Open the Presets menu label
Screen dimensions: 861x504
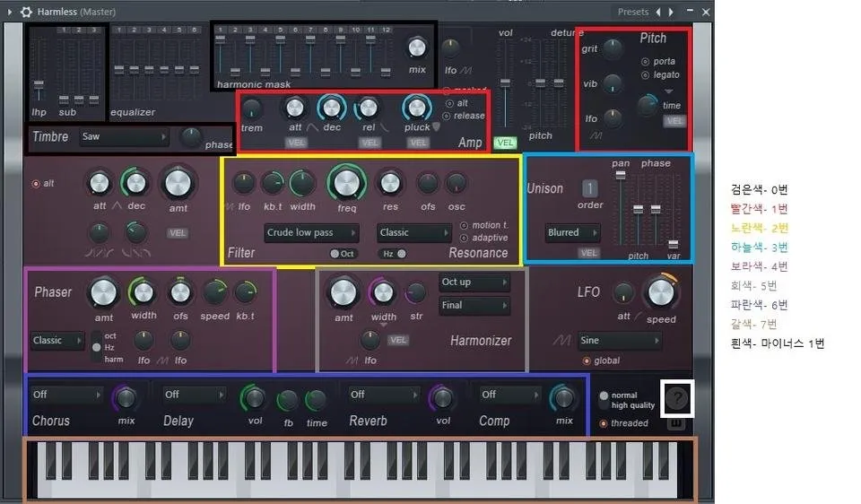pyautogui.click(x=632, y=12)
